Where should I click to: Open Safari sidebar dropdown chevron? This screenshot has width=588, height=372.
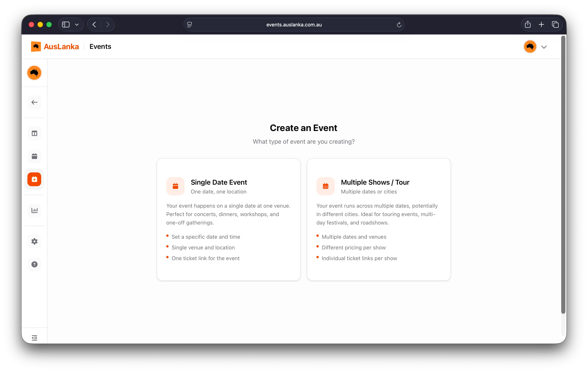pos(77,25)
